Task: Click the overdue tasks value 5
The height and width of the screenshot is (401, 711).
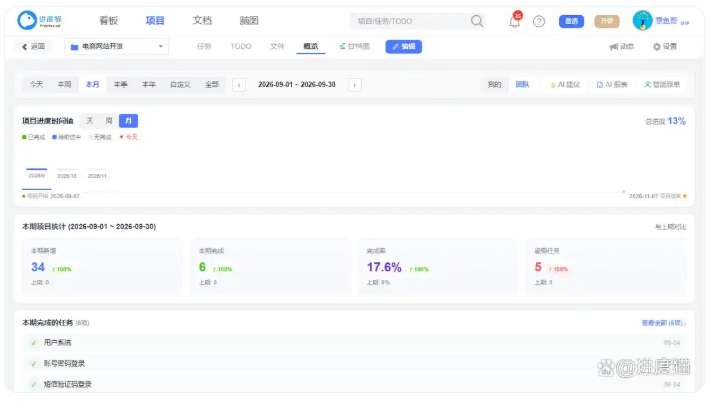Action: pos(538,267)
